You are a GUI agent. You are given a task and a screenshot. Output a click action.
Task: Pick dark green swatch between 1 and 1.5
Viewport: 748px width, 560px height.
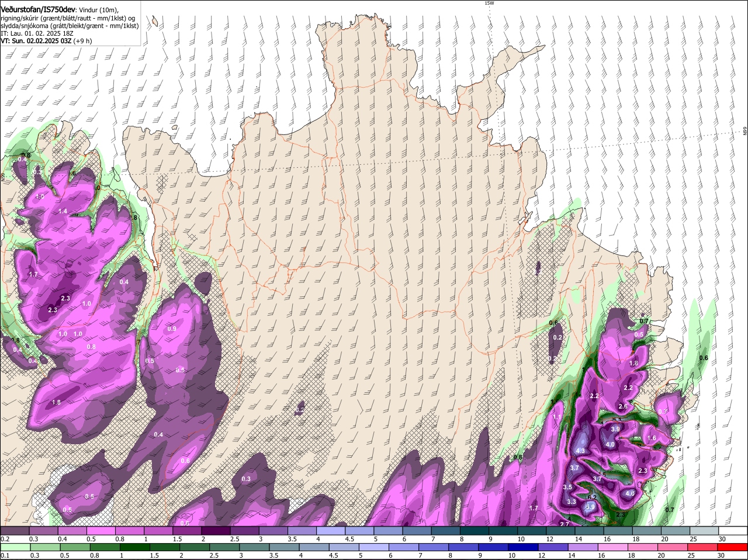point(136,547)
